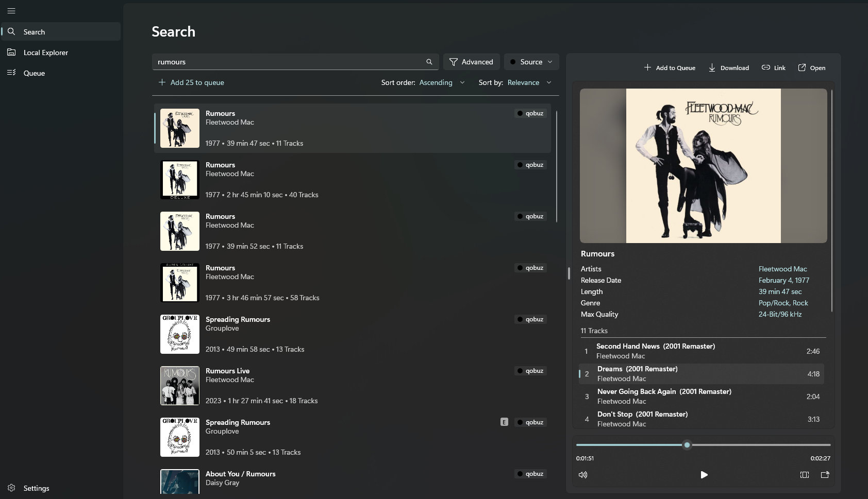Open the Queue page

[x=61, y=73]
